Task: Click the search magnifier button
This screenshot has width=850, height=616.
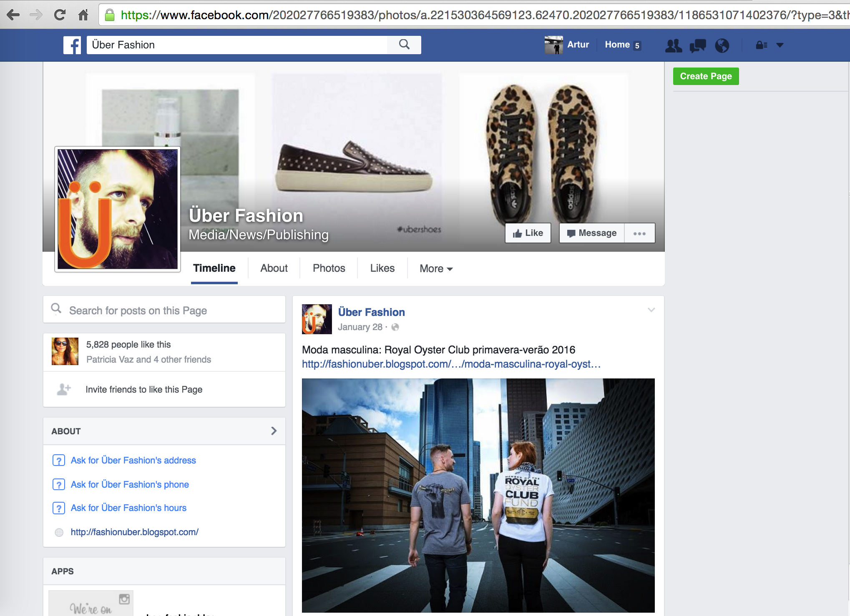Action: 404,45
